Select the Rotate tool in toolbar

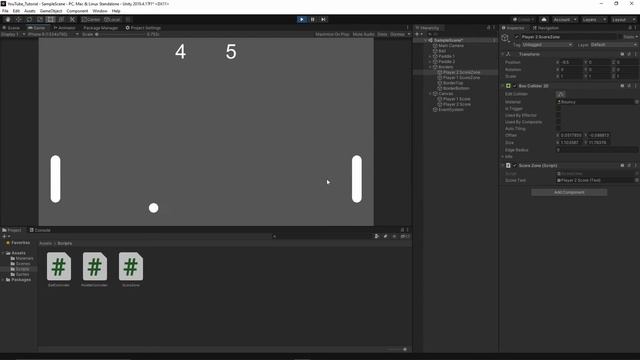coord(29,19)
